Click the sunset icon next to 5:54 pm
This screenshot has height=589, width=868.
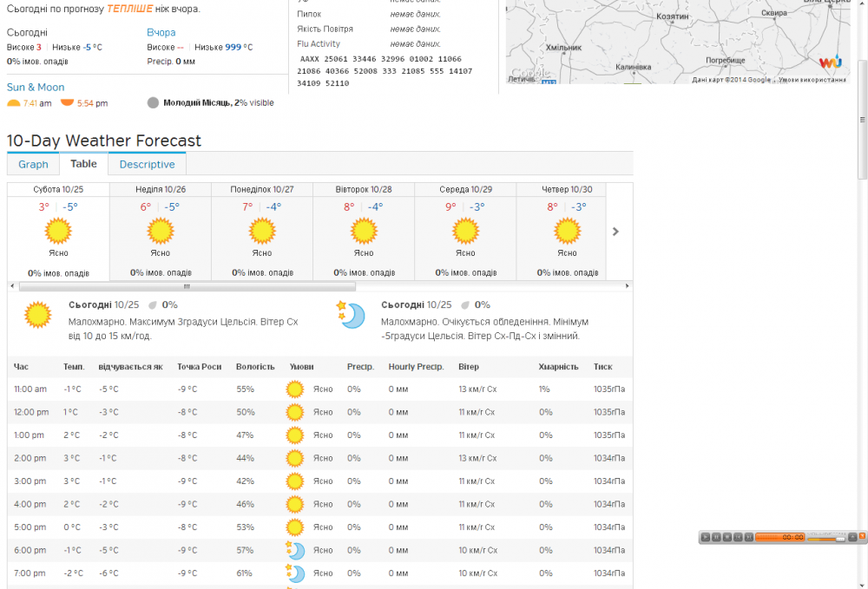click(67, 102)
